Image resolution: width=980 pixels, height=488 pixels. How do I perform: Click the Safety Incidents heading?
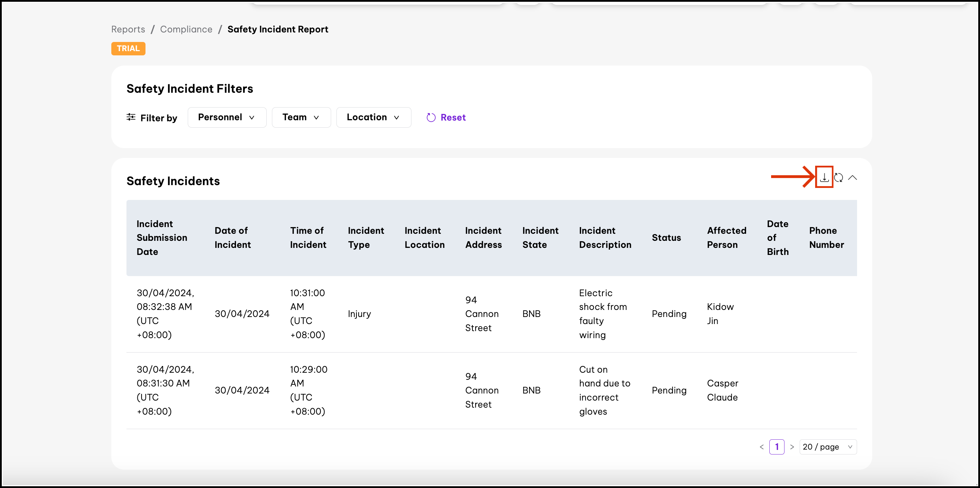point(173,181)
